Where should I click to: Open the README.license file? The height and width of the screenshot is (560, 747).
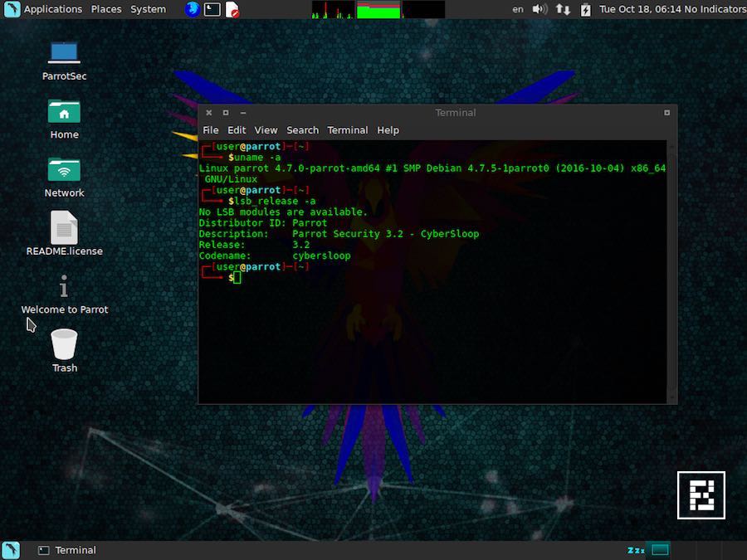tap(64, 229)
